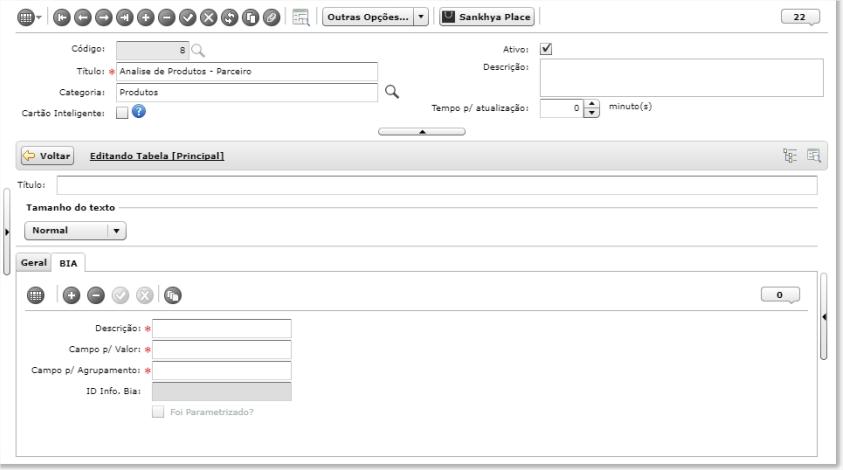
Task: Open Tamanho do texto Normal dropdown
Action: (x=75, y=231)
